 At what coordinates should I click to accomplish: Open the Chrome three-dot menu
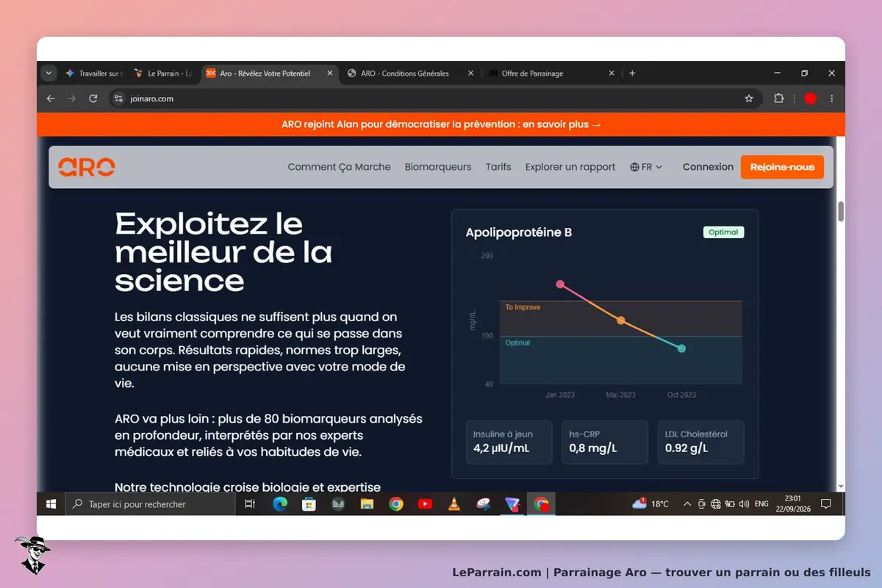[832, 98]
